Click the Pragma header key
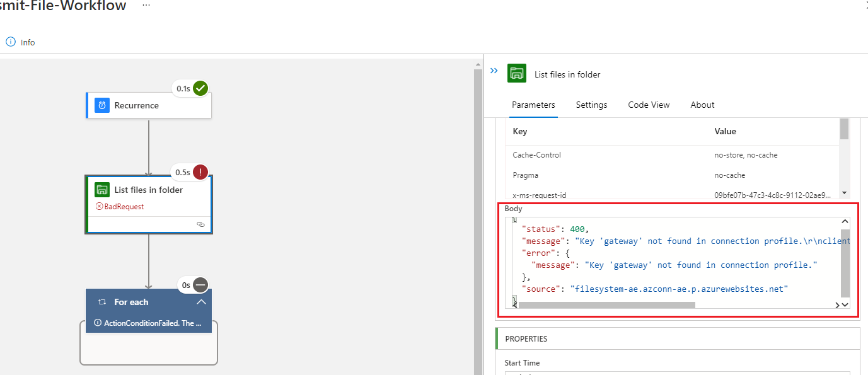868x375 pixels. click(x=525, y=175)
